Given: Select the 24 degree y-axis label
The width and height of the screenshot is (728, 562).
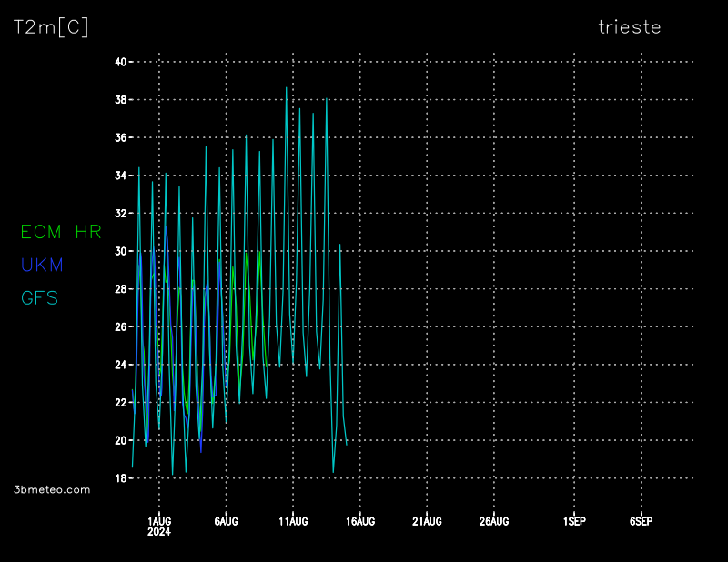Looking at the screenshot, I should 120,365.
